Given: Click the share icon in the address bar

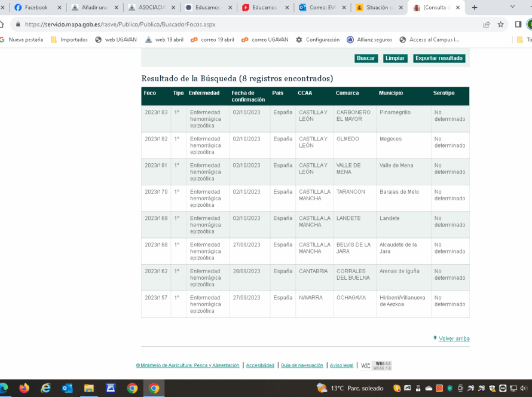Looking at the screenshot, I should pyautogui.click(x=486, y=25).
